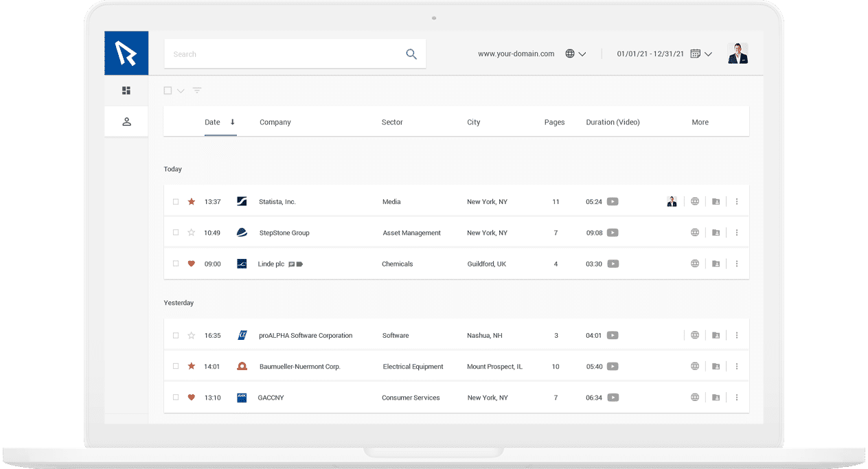Image resolution: width=868 pixels, height=469 pixels.
Task: Click folder icon in Statista, Inc. row
Action: click(x=716, y=202)
